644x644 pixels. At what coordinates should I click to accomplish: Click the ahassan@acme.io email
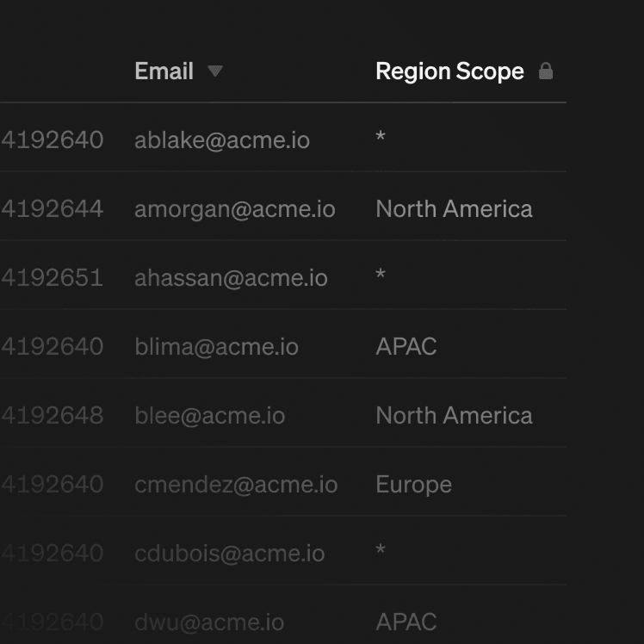[x=231, y=277]
